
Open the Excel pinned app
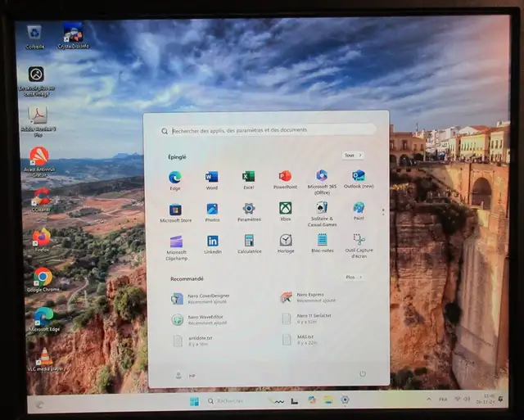(248, 180)
